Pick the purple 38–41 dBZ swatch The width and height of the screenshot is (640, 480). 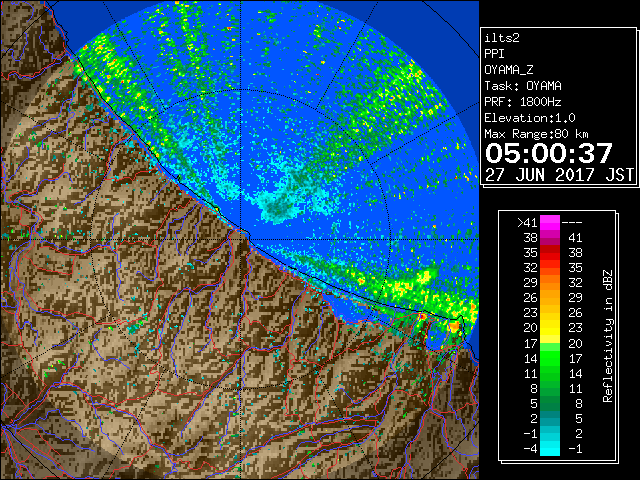click(550, 238)
